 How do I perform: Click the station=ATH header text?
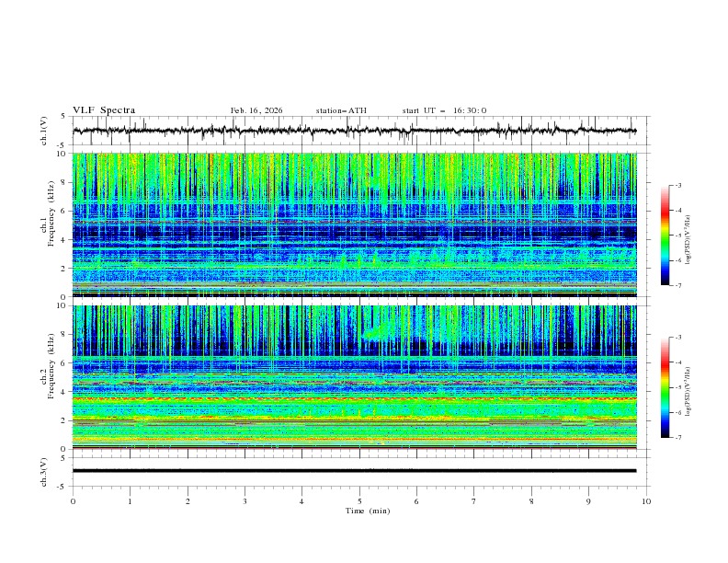[341, 110]
